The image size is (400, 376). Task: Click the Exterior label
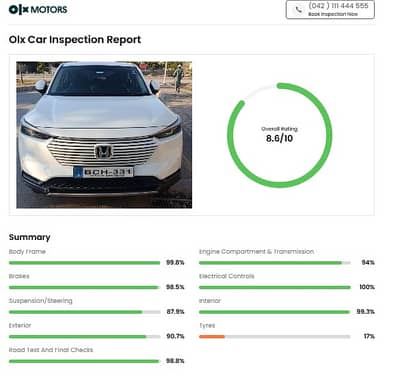[20, 325]
